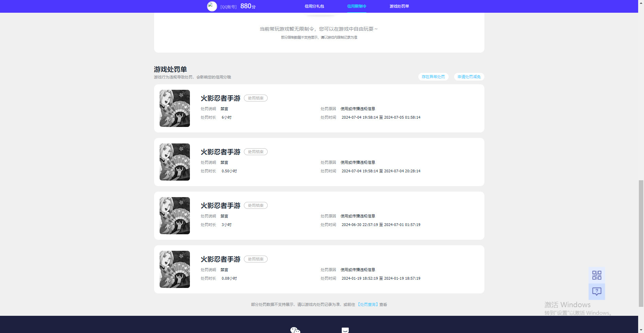The height and width of the screenshot is (333, 644).
Task: Click the 880分 credit score
Action: coord(248,6)
